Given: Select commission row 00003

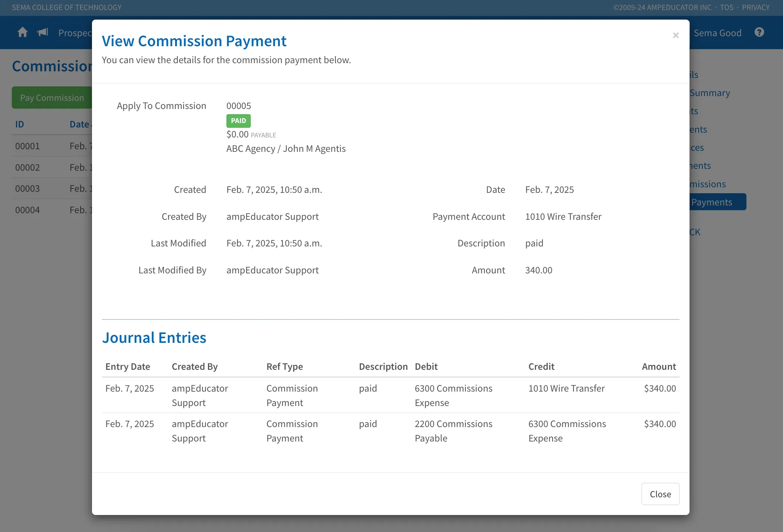Looking at the screenshot, I should tap(52, 188).
